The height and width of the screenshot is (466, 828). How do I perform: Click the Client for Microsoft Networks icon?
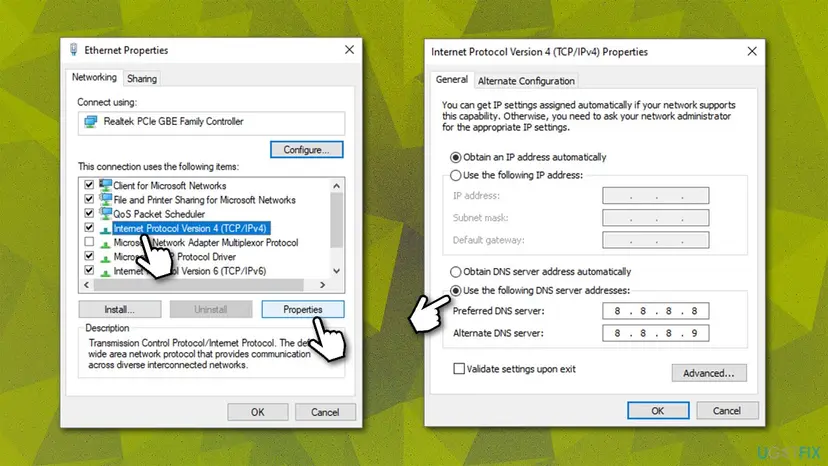point(106,185)
